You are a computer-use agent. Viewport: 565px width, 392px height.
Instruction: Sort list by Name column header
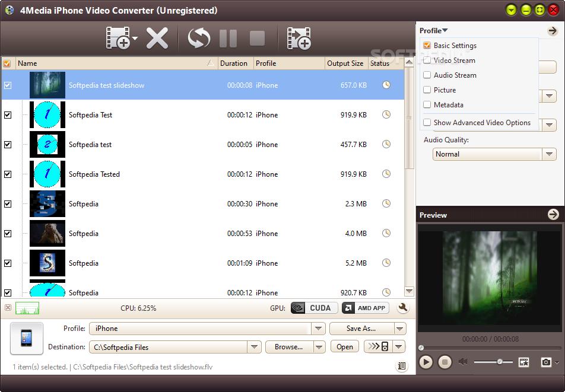[x=117, y=63]
